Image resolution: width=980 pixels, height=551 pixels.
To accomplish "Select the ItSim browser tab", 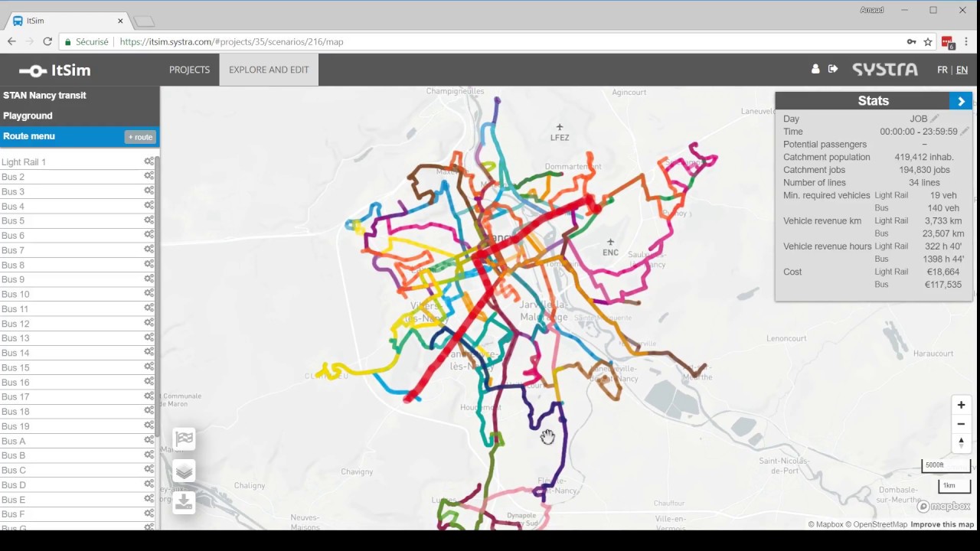I will pyautogui.click(x=67, y=21).
